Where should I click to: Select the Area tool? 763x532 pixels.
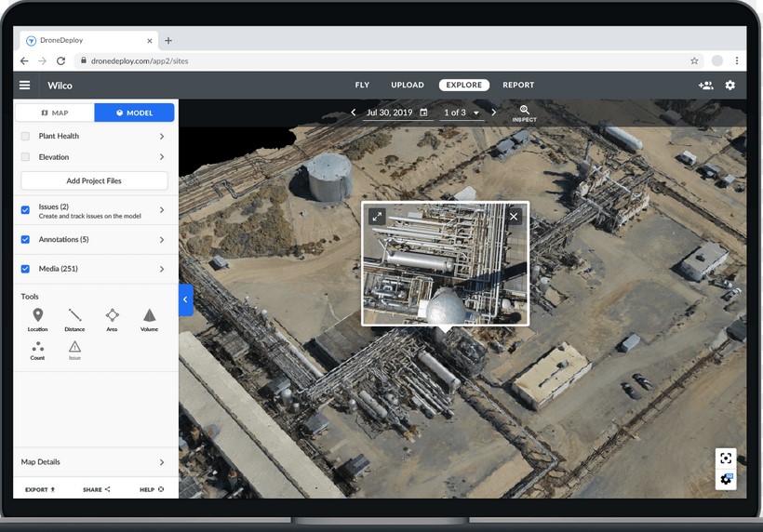click(x=112, y=320)
